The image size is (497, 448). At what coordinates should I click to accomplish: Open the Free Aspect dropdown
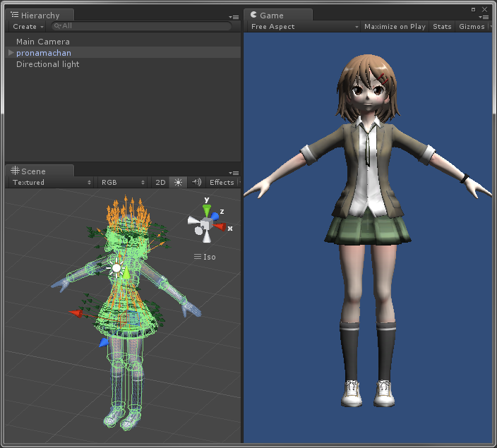tap(304, 27)
